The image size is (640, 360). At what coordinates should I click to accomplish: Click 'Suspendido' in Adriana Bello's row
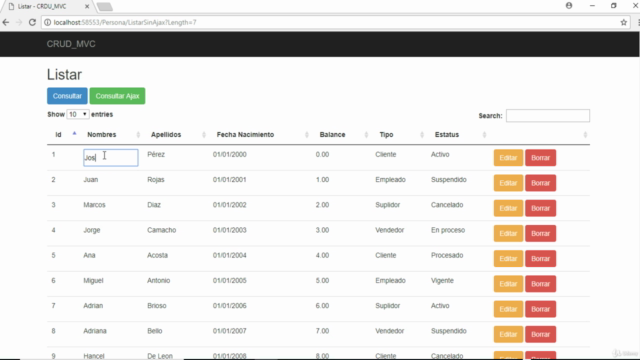click(x=449, y=331)
